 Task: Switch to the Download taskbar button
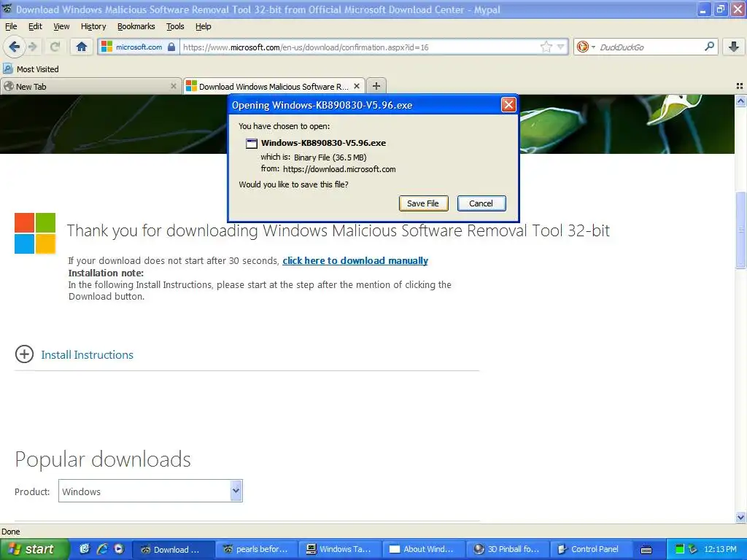172,550
